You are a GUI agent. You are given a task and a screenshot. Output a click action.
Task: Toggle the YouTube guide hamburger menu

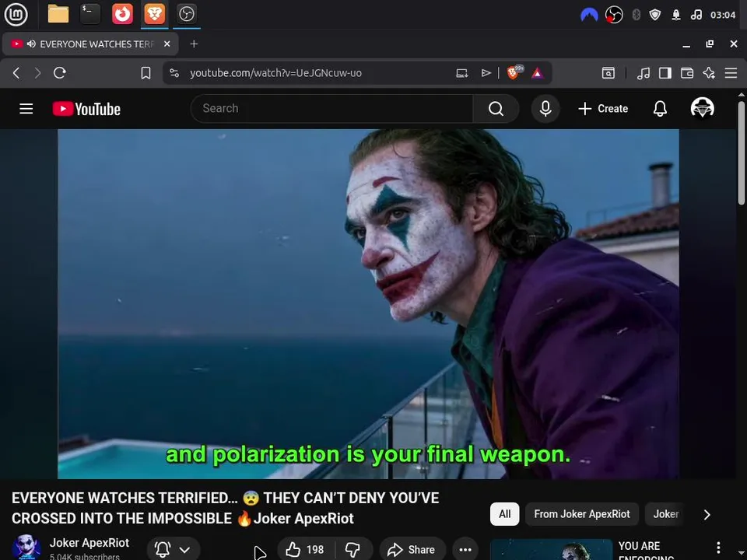point(26,109)
